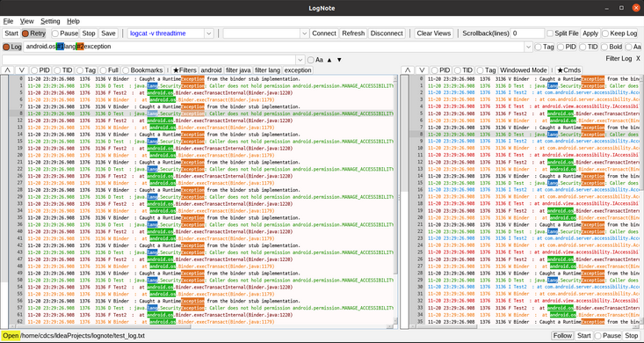The width and height of the screenshot is (644, 343).
Task: Toggle Pause in the top toolbar
Action: coord(65,33)
